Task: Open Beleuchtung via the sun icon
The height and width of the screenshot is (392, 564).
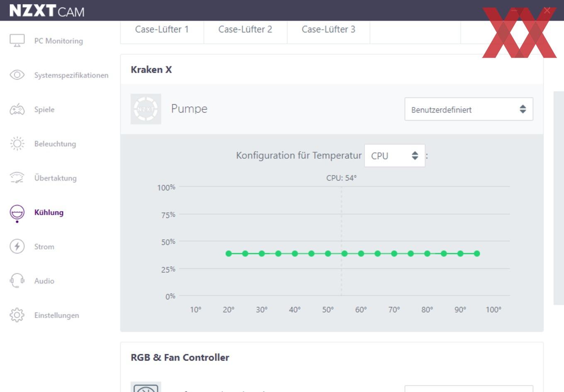Action: point(17,144)
